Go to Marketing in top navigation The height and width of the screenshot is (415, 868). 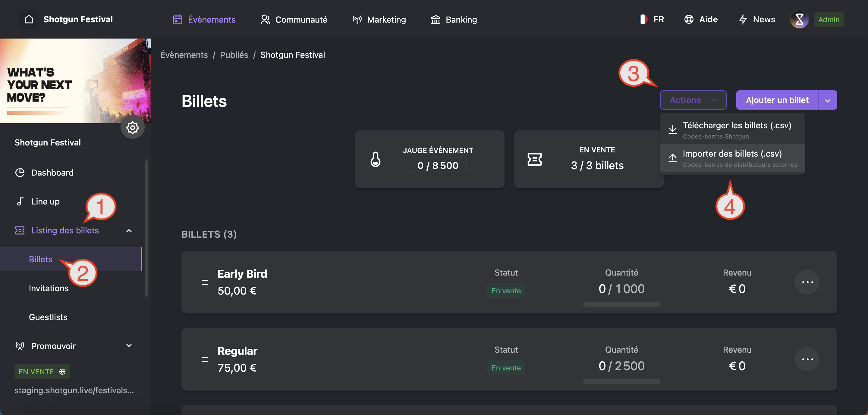tap(379, 20)
